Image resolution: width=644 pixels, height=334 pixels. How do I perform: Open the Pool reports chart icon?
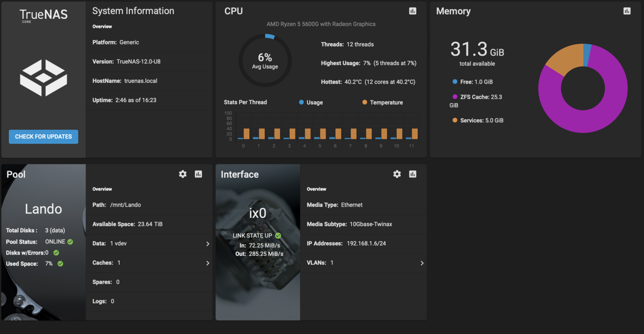tap(198, 174)
